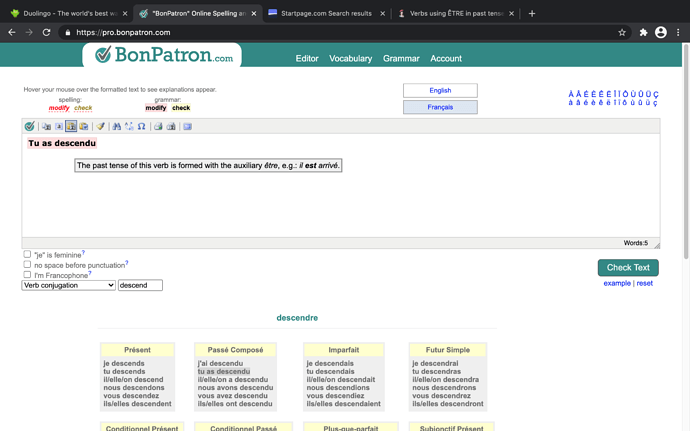The width and height of the screenshot is (690, 431).
Task: Open Find with the binoculars icon
Action: pos(117,126)
